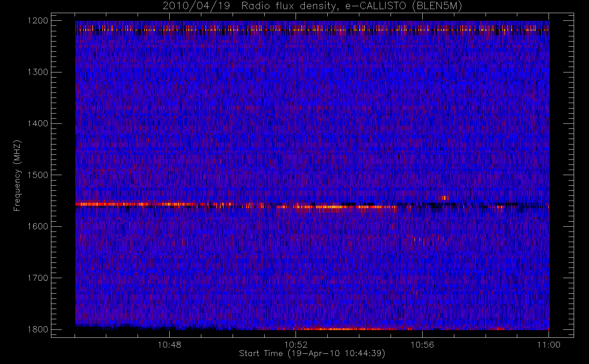Click the "Start Time" x-axis label
The width and height of the screenshot is (589, 364).
[x=312, y=353]
